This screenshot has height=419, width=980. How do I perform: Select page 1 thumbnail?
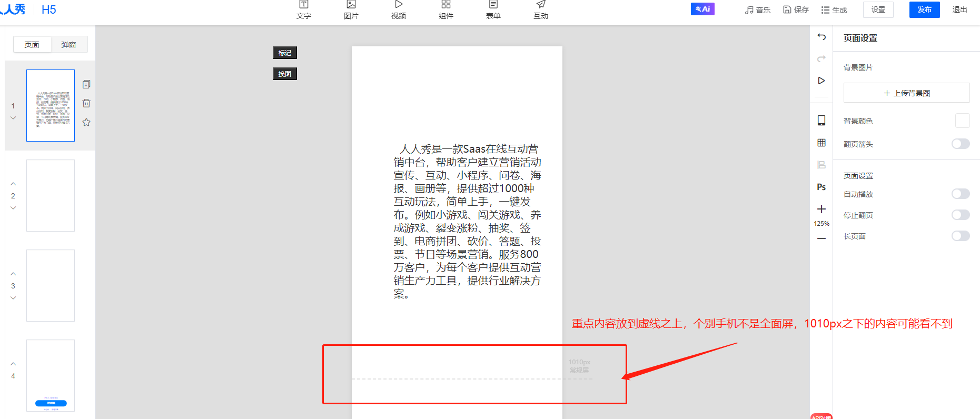tap(51, 105)
